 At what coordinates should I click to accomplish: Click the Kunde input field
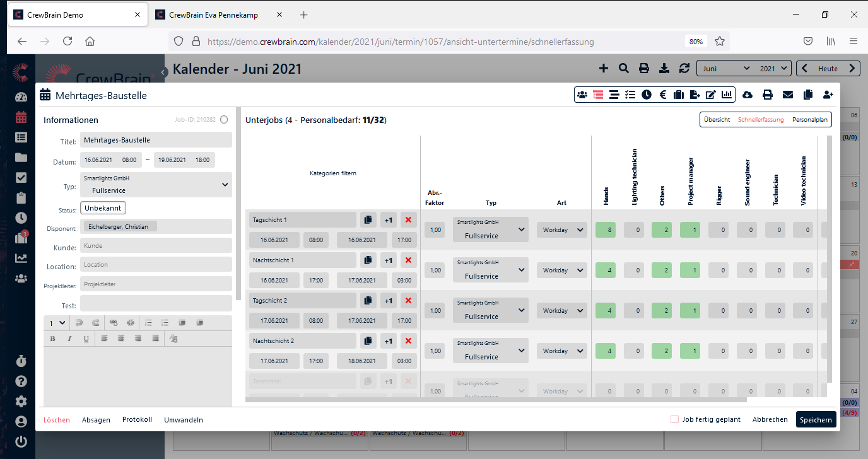(x=156, y=246)
